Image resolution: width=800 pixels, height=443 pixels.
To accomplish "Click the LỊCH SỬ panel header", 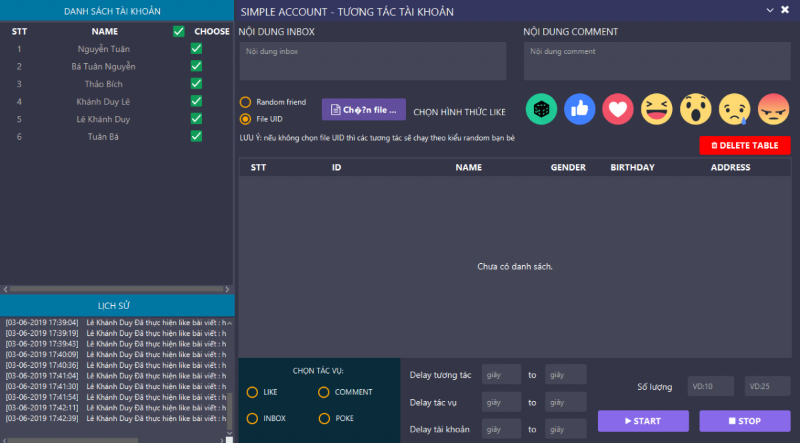I will point(117,306).
